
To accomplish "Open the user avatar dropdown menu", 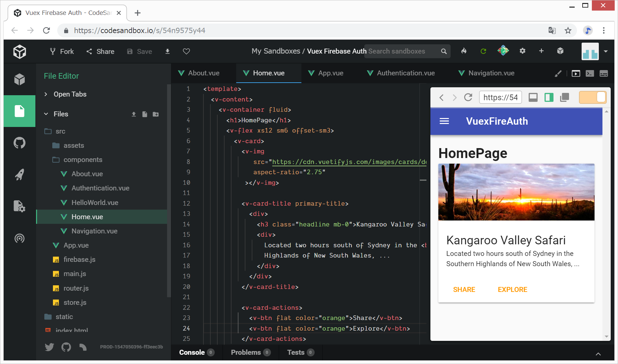I will pyautogui.click(x=605, y=51).
